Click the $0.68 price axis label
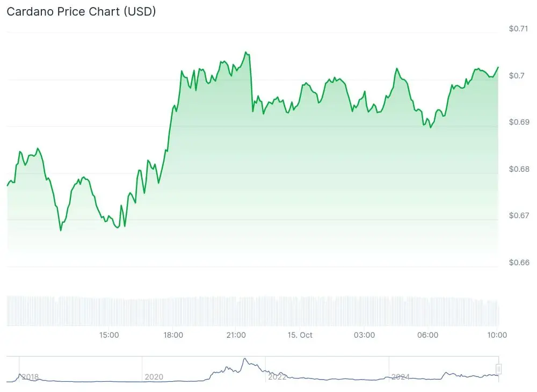This screenshot has height=392, width=537. pos(519,169)
